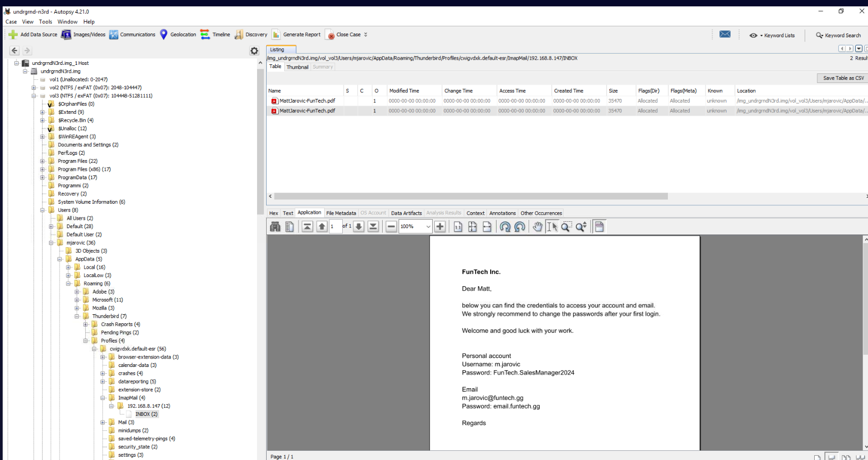868x460 pixels.
Task: Select the INBOX (2) tree node
Action: click(146, 414)
